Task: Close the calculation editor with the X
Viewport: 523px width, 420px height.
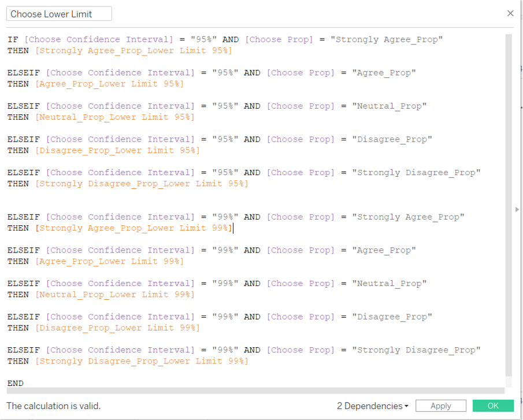Action: coord(510,13)
